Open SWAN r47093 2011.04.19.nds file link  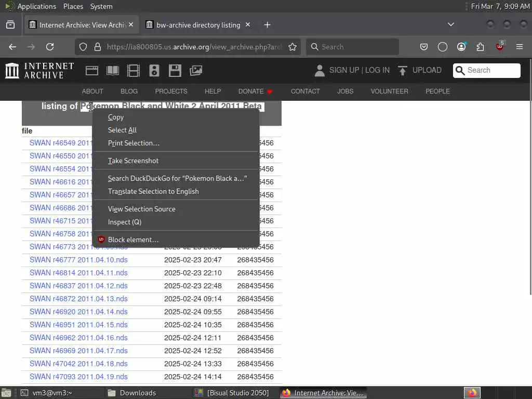78,377
